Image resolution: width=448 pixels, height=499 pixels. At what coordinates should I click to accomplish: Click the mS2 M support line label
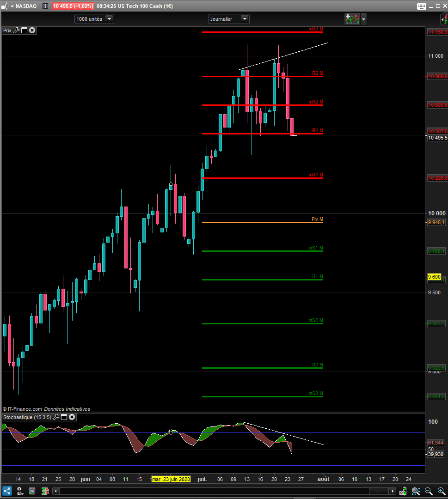pos(316,320)
